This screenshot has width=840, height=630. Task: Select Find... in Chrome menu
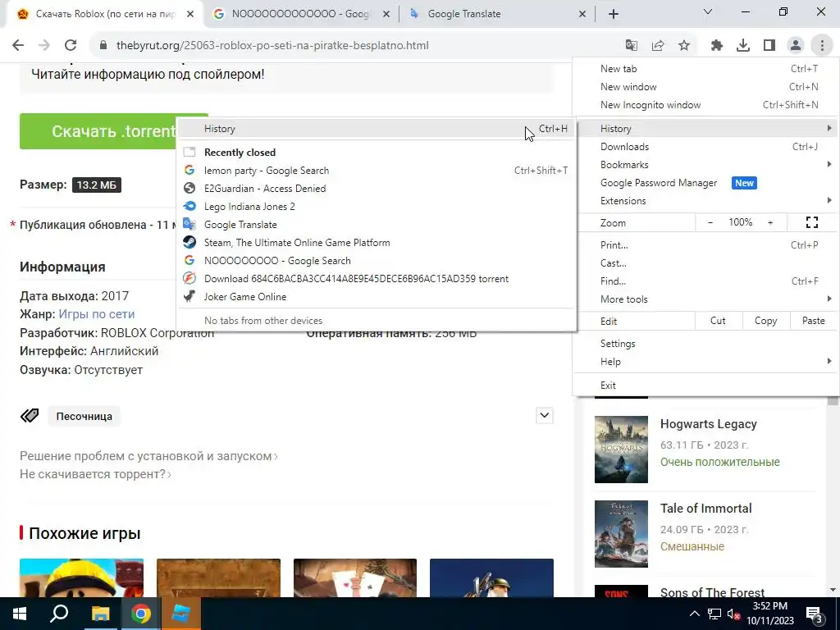click(705, 281)
